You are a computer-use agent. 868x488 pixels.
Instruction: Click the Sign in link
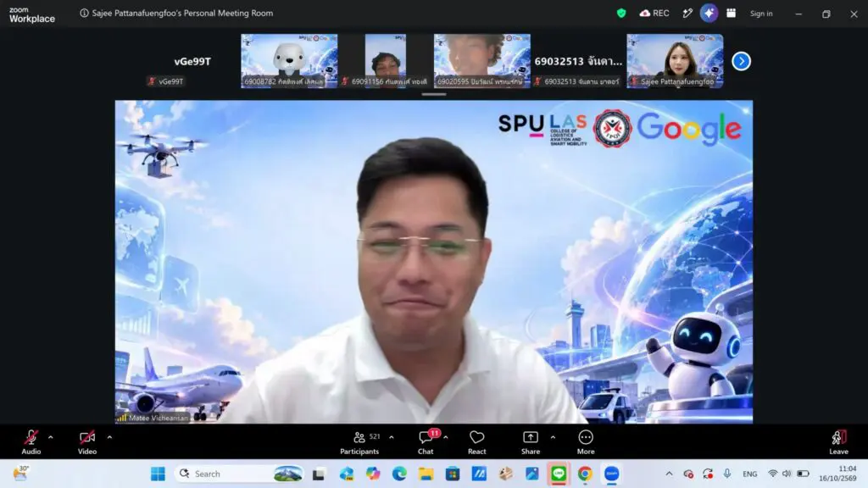pos(761,14)
